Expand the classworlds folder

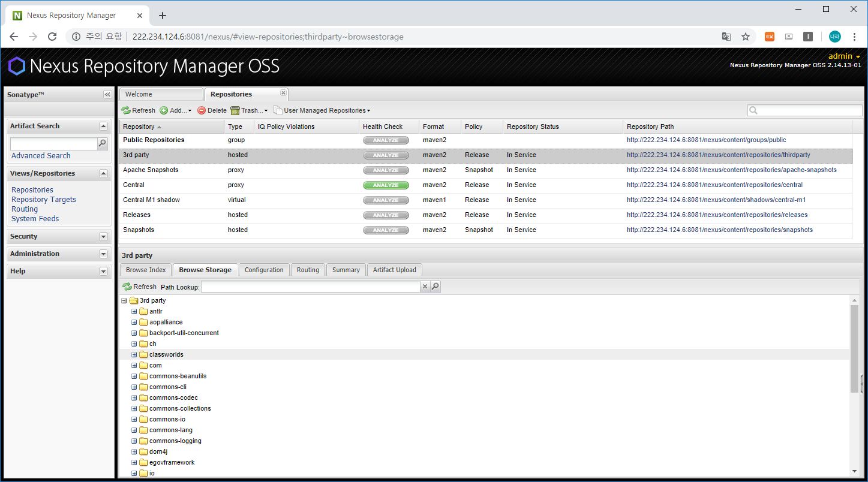click(134, 355)
